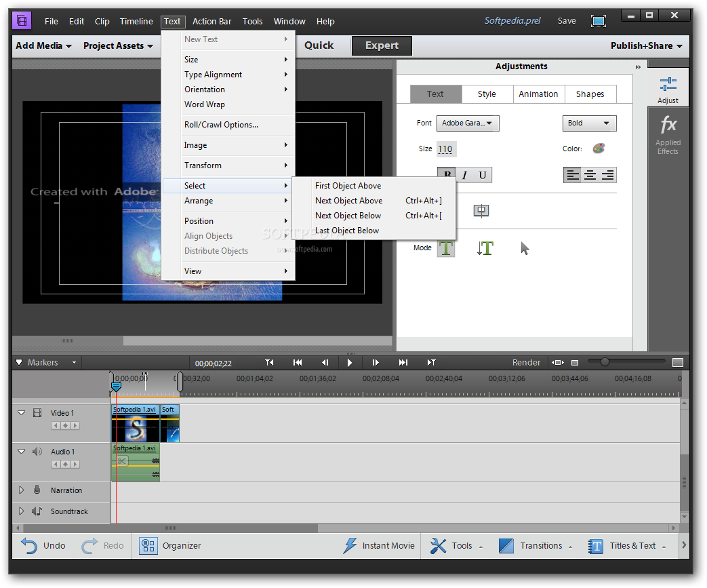Open the Arrange submenu

tap(228, 201)
